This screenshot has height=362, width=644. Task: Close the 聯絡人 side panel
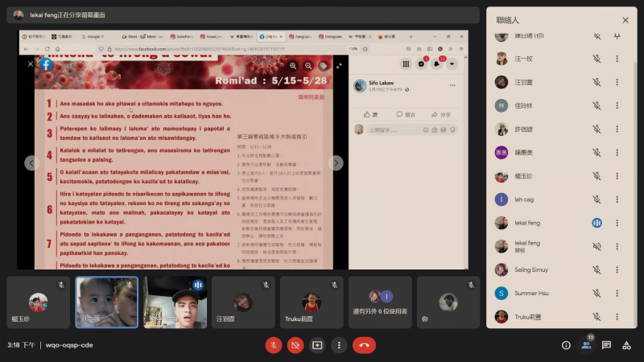tap(625, 20)
